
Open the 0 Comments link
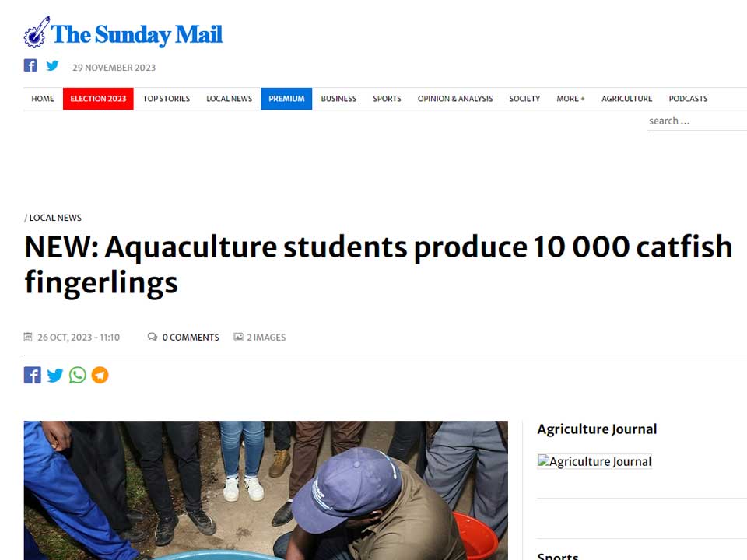(x=191, y=337)
